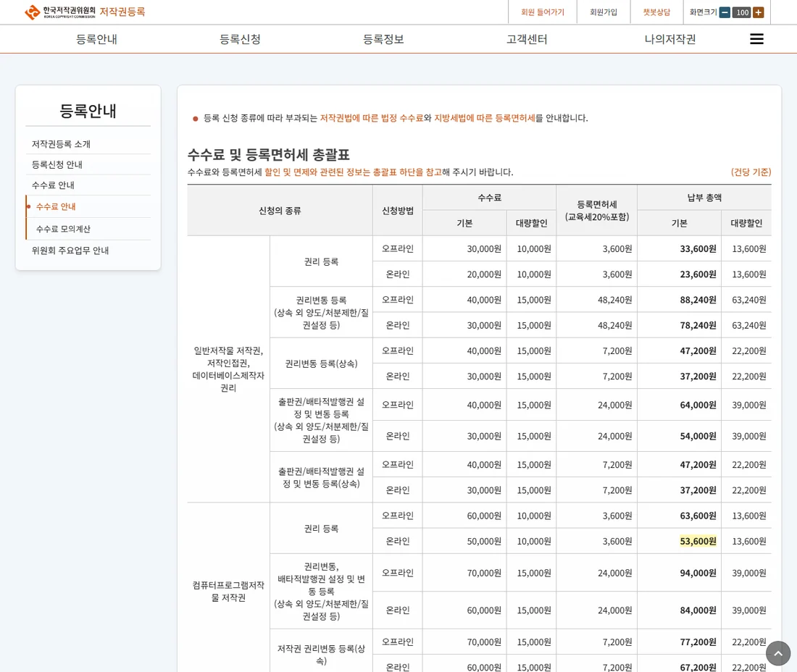
Task: Click 신청방법 column header
Action: click(x=398, y=211)
